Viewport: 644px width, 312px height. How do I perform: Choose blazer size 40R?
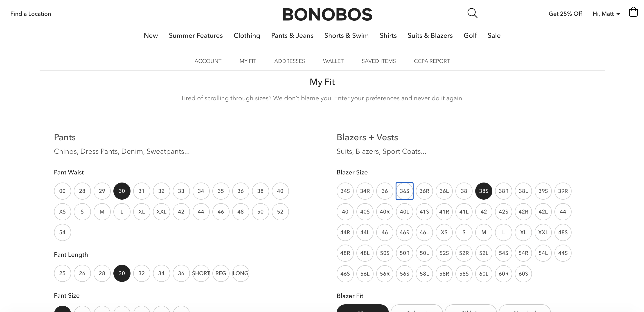click(x=385, y=212)
